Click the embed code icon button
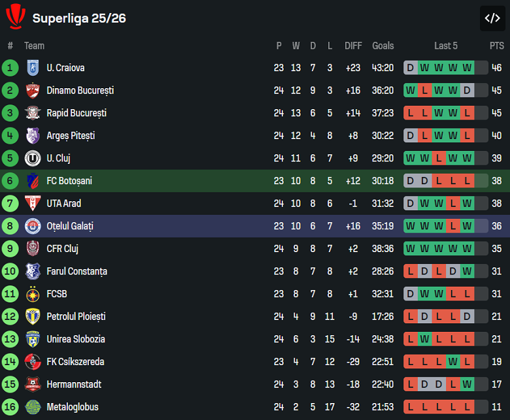 point(492,18)
